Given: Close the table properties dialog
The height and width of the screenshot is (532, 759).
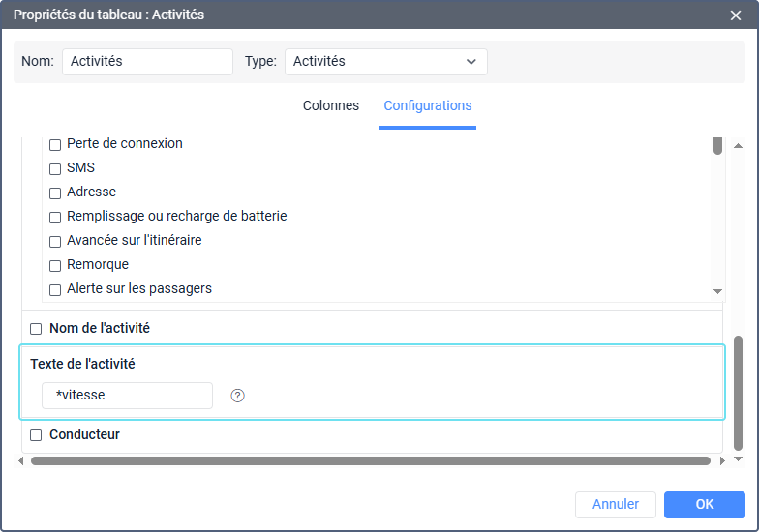Looking at the screenshot, I should pyautogui.click(x=736, y=15).
